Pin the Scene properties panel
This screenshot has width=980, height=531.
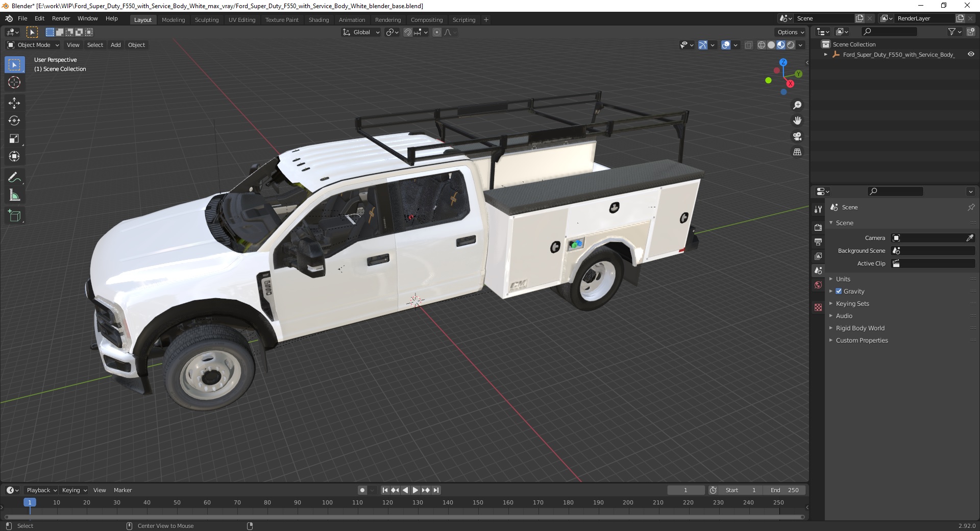[x=971, y=207]
